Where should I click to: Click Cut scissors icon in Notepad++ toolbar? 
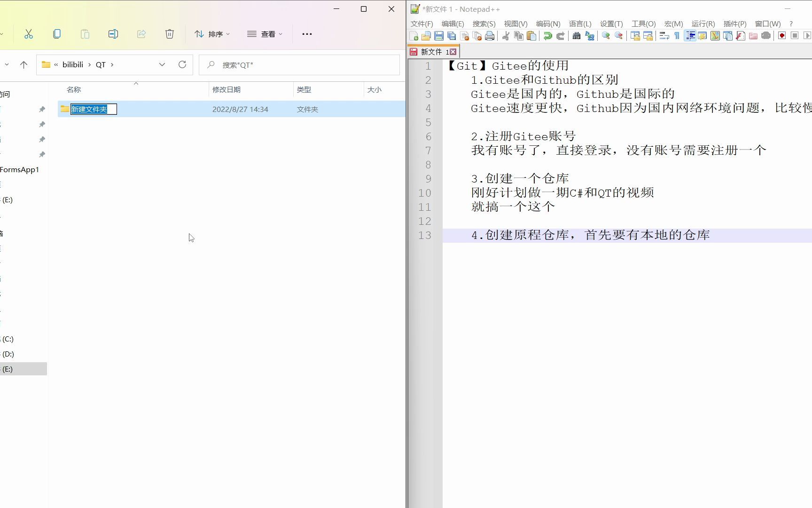506,36
